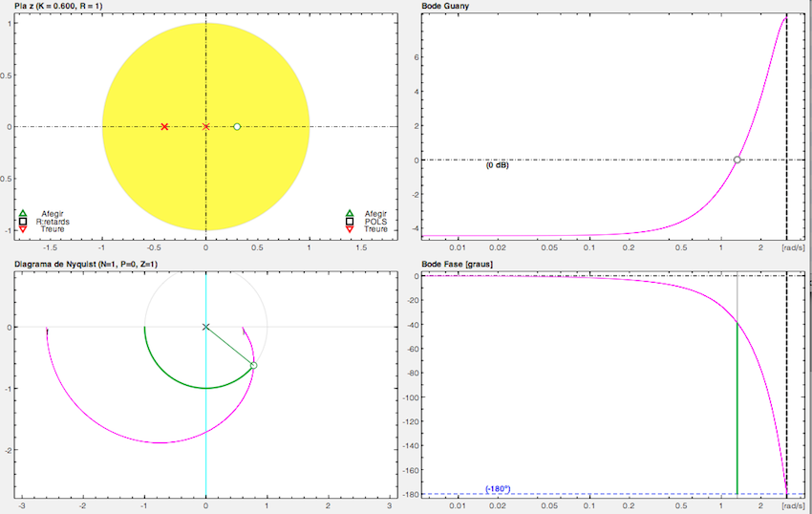Click the "(0 dB)" label in gain plot
Image resolution: width=812 pixels, height=514 pixels.
[497, 165]
